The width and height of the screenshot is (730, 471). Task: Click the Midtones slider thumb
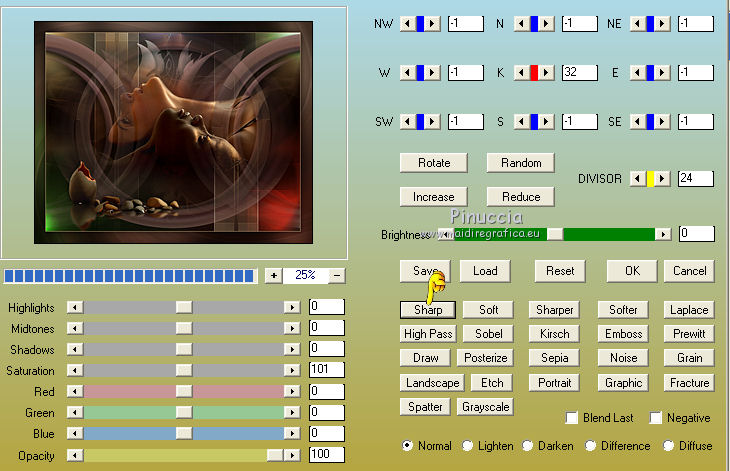tap(184, 328)
